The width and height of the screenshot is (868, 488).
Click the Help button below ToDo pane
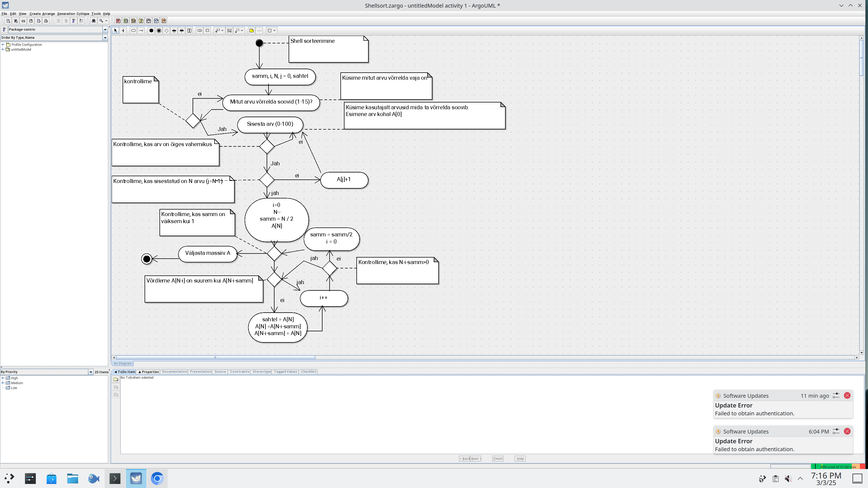[520, 459]
